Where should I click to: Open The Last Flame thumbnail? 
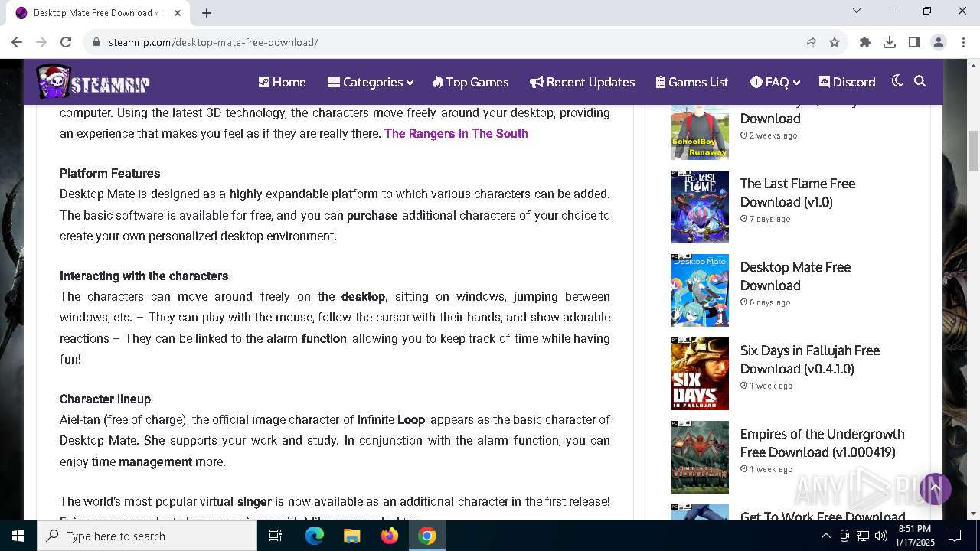pyautogui.click(x=700, y=207)
